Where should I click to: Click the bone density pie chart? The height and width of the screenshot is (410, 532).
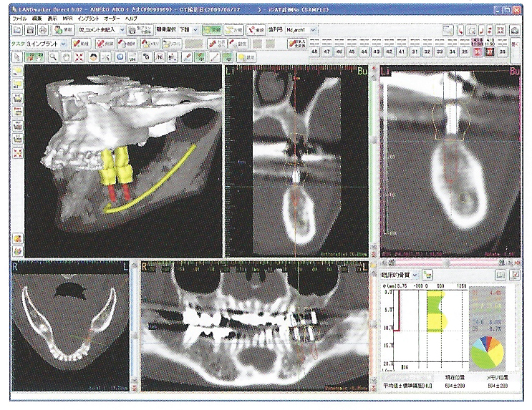488,351
